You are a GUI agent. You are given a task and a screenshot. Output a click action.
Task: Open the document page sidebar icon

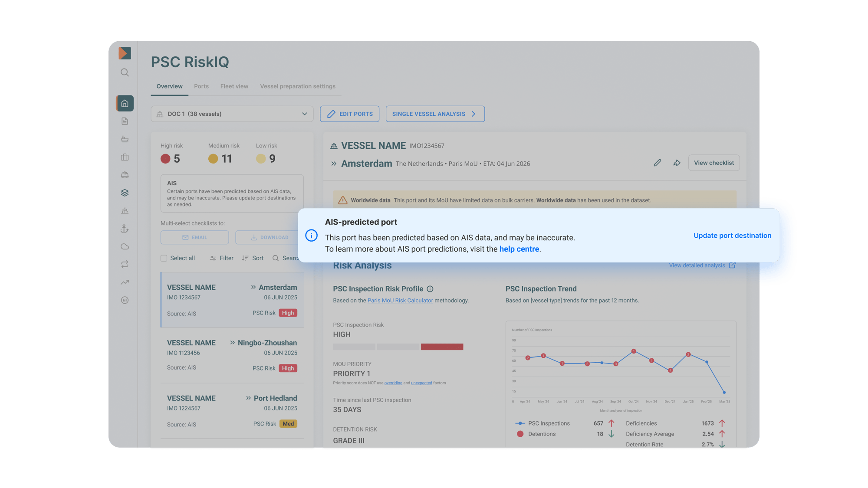pos(125,121)
